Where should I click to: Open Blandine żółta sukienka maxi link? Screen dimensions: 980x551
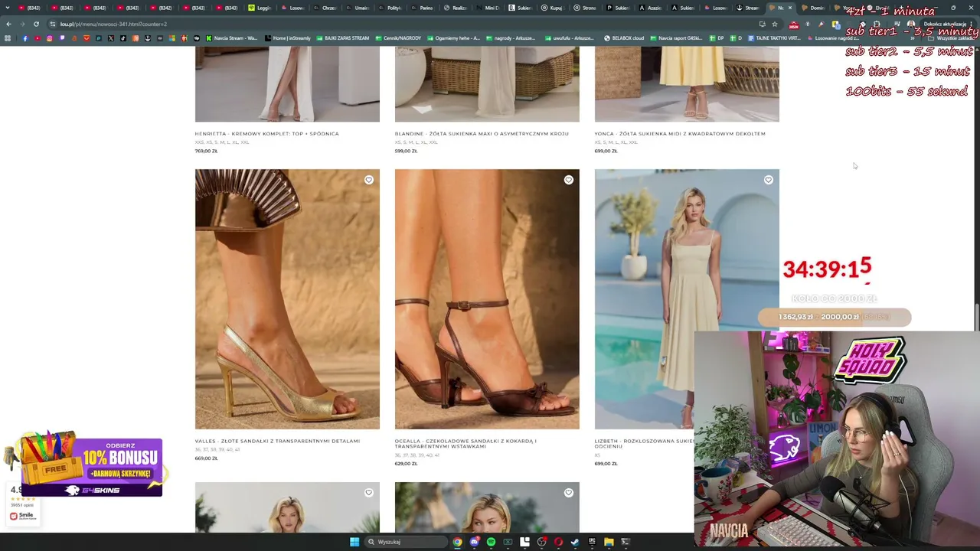[482, 133]
